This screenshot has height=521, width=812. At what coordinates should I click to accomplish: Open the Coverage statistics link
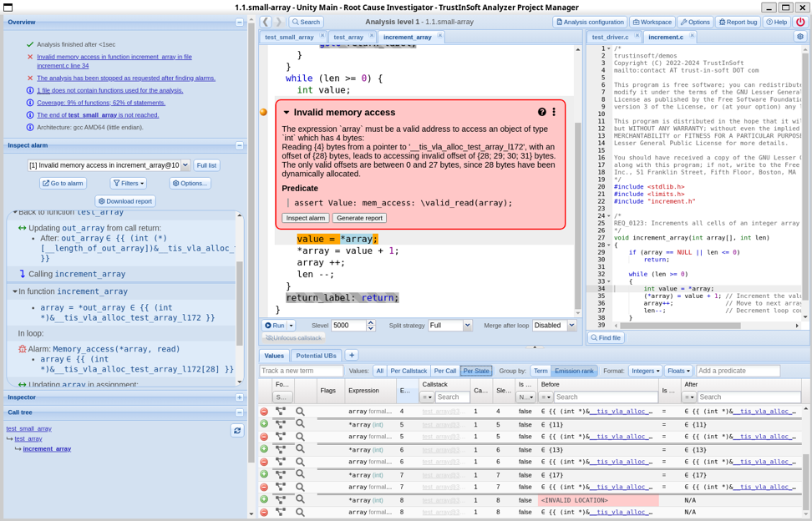(101, 103)
